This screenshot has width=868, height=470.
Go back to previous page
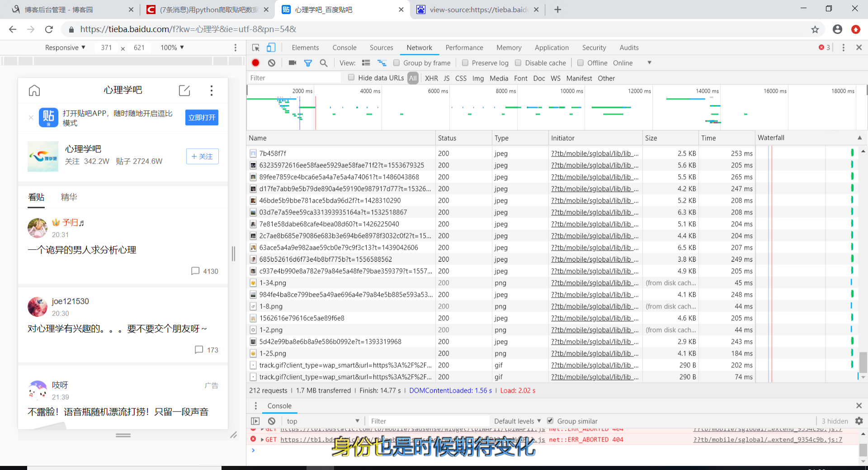pyautogui.click(x=13, y=29)
